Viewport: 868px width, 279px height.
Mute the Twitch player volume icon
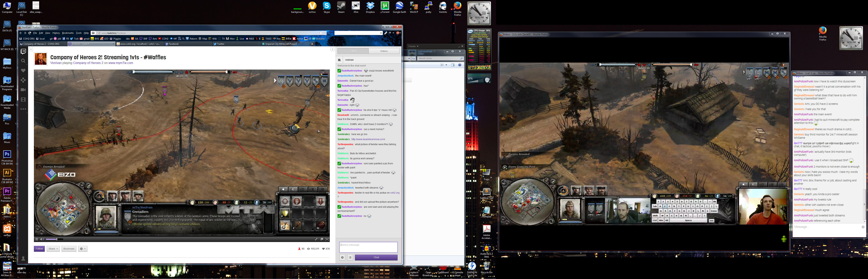coord(42,239)
